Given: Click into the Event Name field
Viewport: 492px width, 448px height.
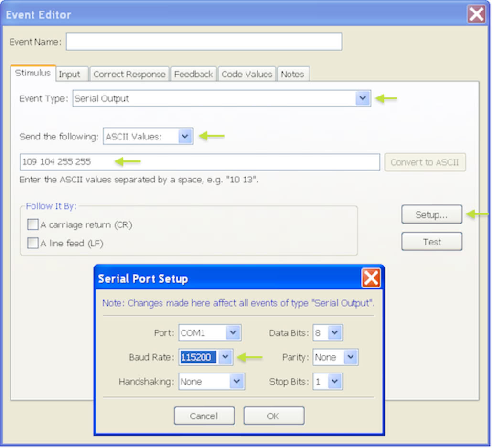Looking at the screenshot, I should click(204, 42).
